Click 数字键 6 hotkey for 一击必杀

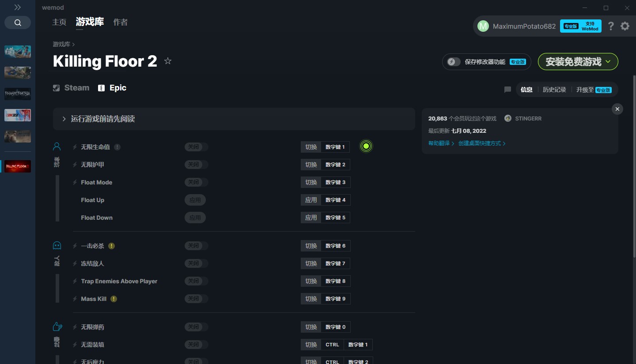click(335, 246)
